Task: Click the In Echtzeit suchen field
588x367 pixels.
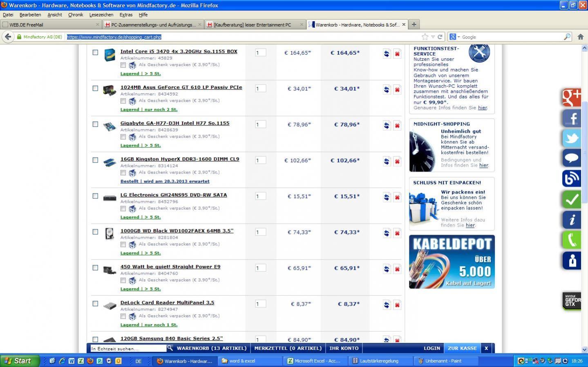Action: click(x=128, y=349)
